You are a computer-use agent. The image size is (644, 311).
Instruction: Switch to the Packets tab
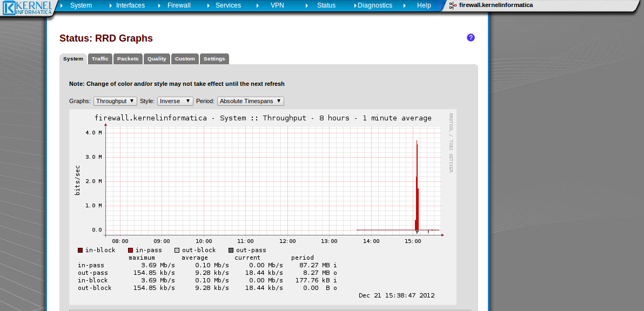[x=128, y=59]
